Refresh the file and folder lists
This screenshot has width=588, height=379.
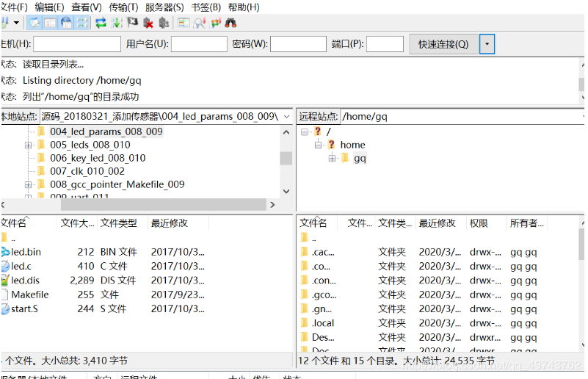point(101,23)
